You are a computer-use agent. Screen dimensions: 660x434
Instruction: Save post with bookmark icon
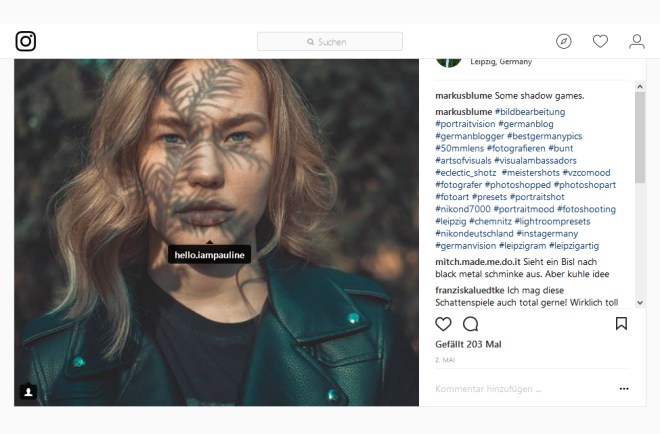pyautogui.click(x=621, y=324)
